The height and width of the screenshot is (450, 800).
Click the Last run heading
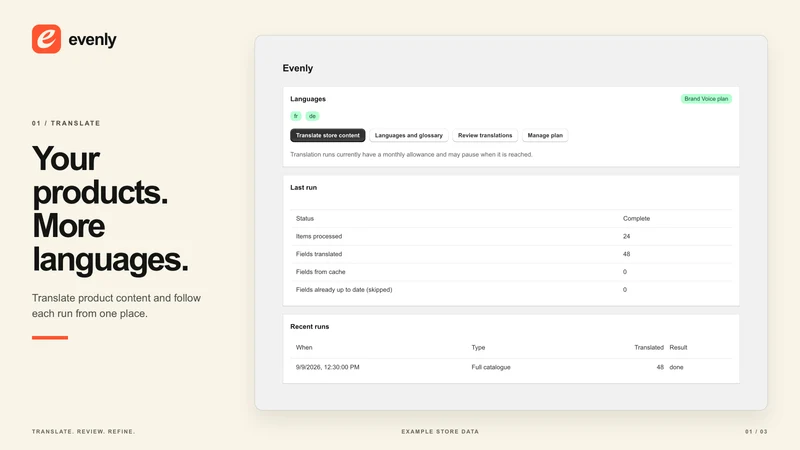[304, 187]
